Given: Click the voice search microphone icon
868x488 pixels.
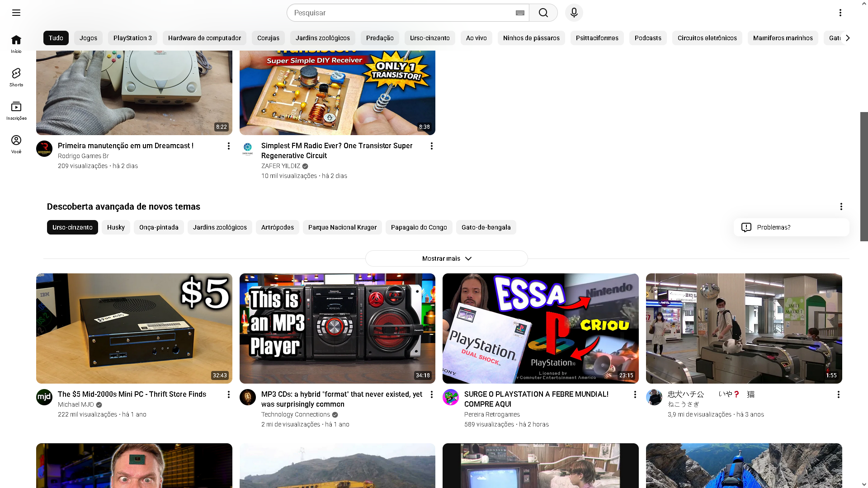Looking at the screenshot, I should click(574, 13).
